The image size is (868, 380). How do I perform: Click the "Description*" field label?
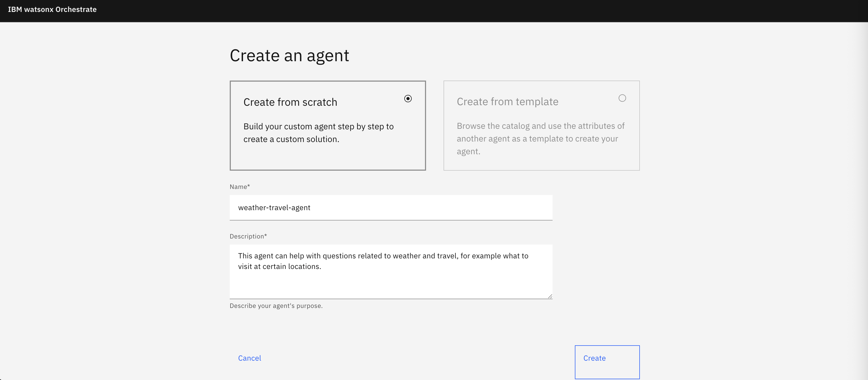248,236
